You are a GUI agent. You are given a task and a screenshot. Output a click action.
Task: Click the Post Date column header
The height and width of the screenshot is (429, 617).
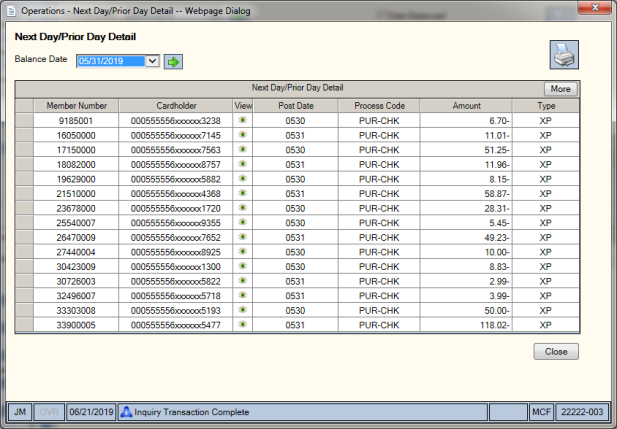pos(296,106)
